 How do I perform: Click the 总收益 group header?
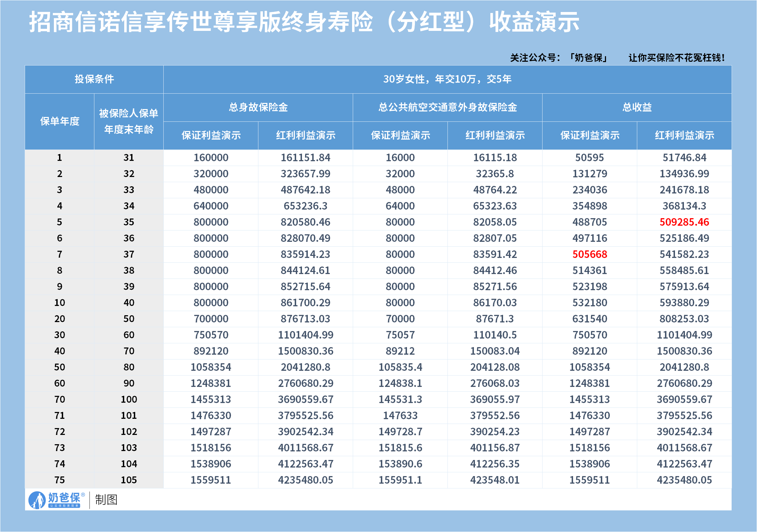click(637, 107)
